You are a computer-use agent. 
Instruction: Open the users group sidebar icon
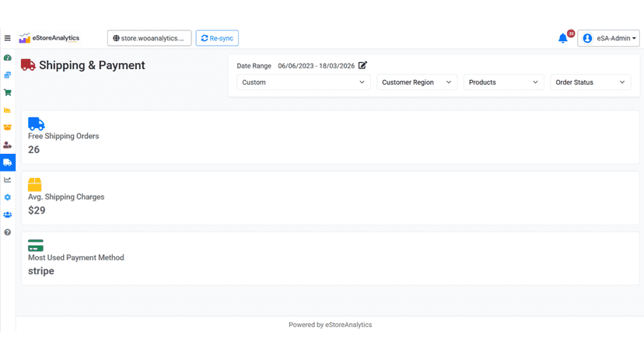pyautogui.click(x=8, y=214)
